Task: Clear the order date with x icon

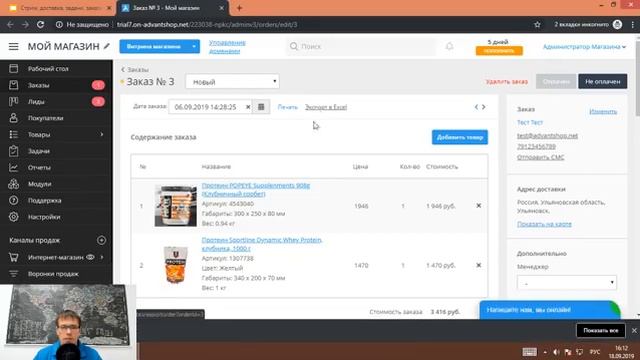Action: pyautogui.click(x=248, y=107)
